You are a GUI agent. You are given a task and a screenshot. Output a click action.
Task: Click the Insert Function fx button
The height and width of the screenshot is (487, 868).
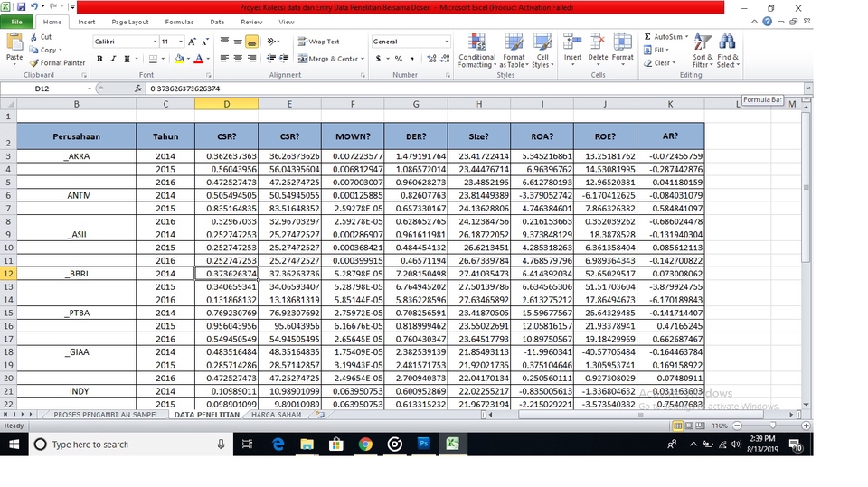pos(137,89)
